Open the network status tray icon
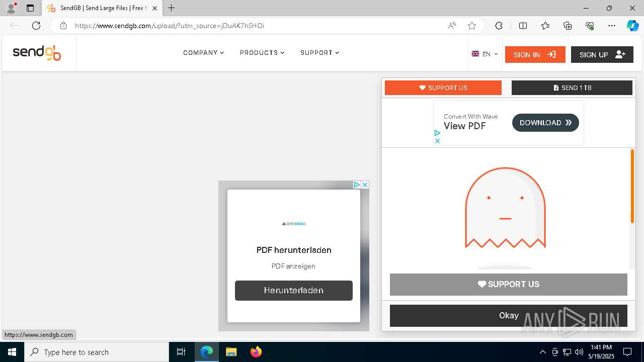This screenshot has width=644, height=362. [x=567, y=352]
